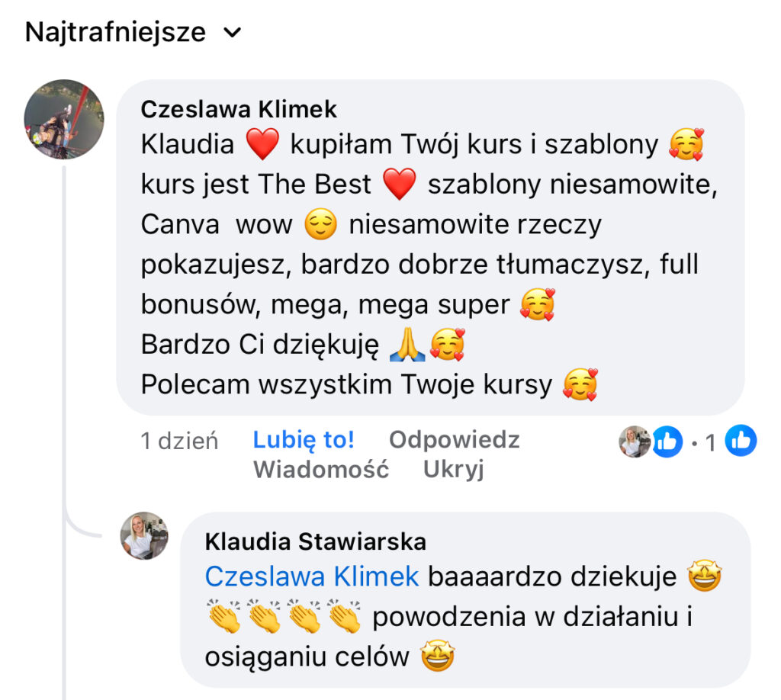Click Odpowiedz to reply to the comment

(455, 440)
